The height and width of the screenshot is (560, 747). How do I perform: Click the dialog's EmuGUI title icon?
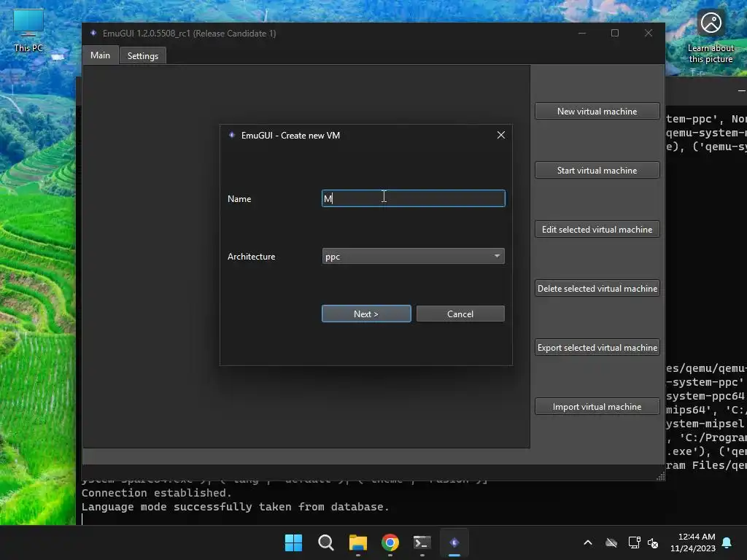click(232, 135)
